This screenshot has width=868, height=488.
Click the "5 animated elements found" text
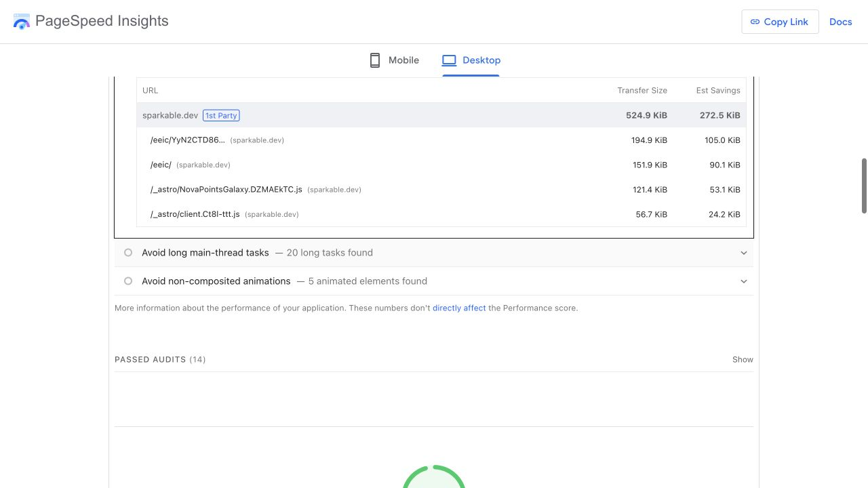[x=368, y=281]
